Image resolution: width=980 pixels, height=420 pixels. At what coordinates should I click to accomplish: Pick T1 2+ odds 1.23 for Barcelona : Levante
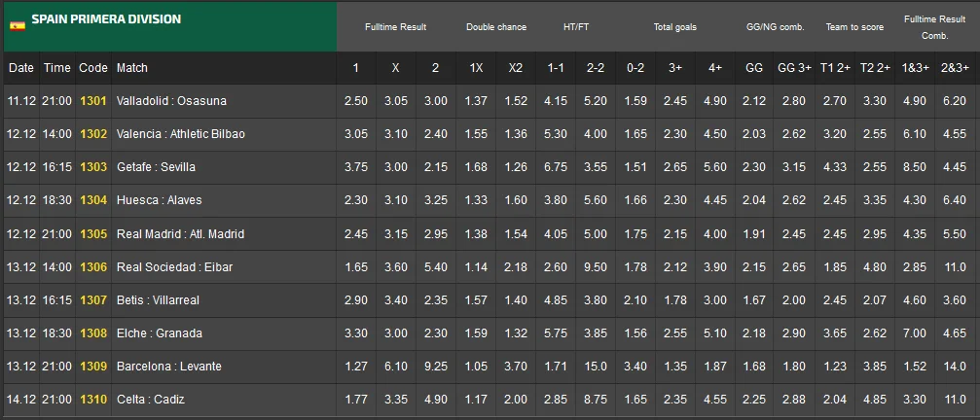click(833, 367)
